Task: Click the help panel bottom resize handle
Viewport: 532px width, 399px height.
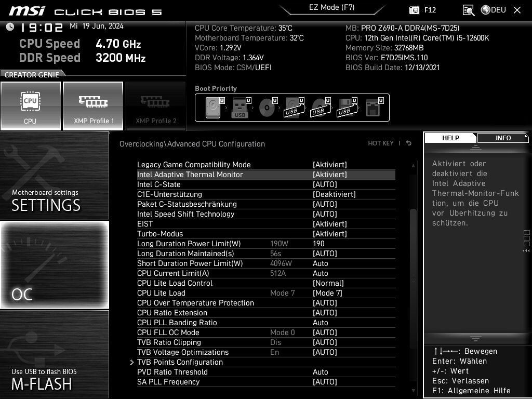Action: (476, 339)
